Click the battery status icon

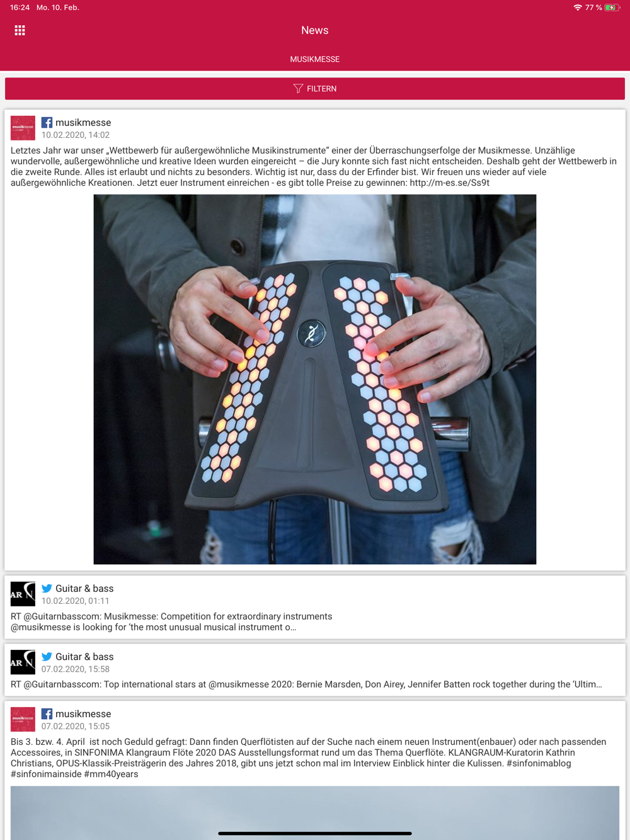[612, 8]
